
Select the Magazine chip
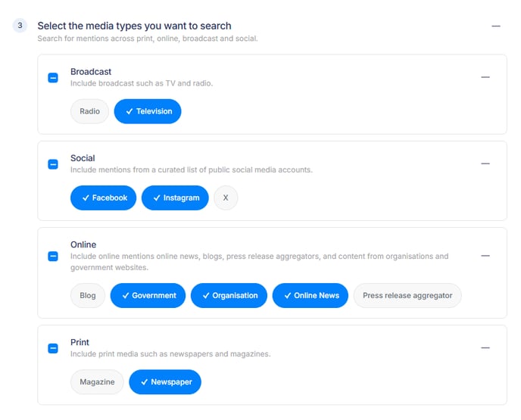click(97, 382)
